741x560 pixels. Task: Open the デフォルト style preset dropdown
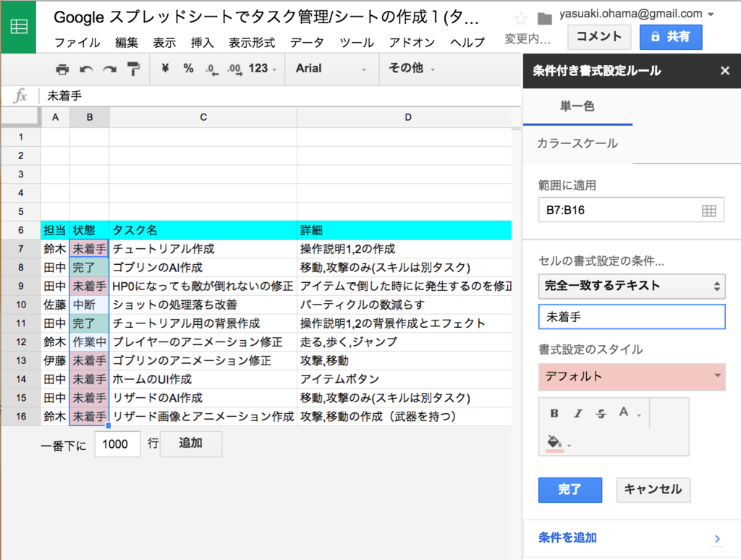631,377
